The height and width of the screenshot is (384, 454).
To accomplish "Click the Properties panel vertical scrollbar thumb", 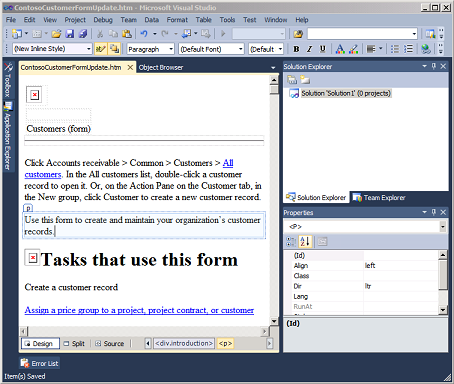I will click(443, 275).
